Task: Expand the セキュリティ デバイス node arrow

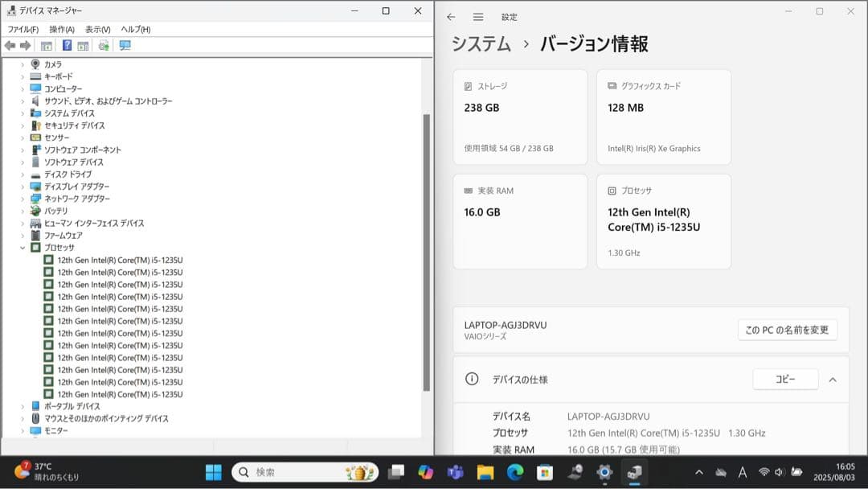Action: 23,125
